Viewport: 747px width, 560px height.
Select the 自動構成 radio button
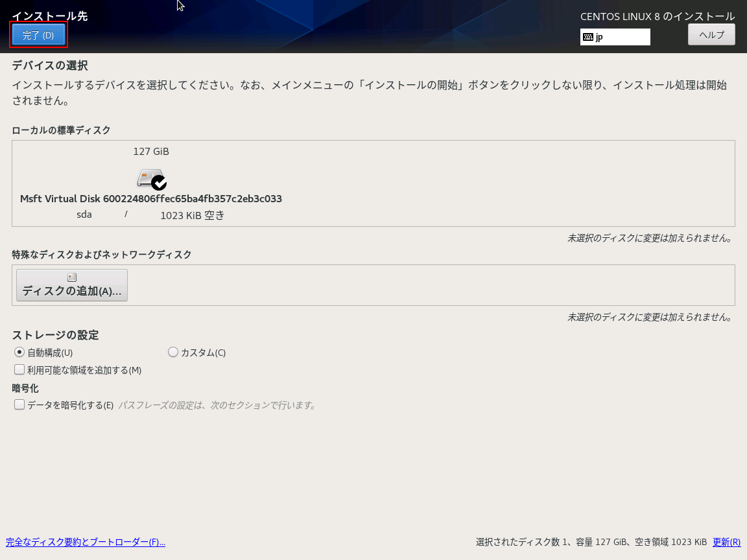(x=19, y=353)
